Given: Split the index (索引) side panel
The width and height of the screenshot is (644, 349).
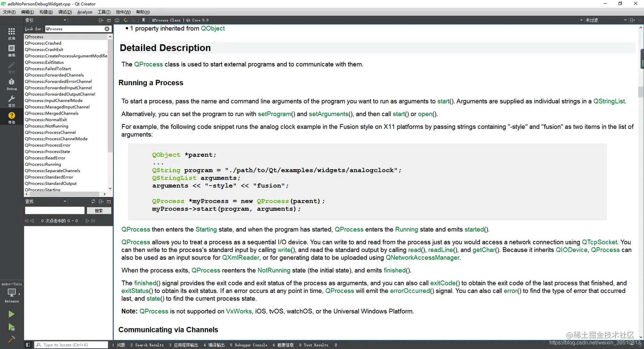Looking at the screenshot, I should tap(101, 20).
